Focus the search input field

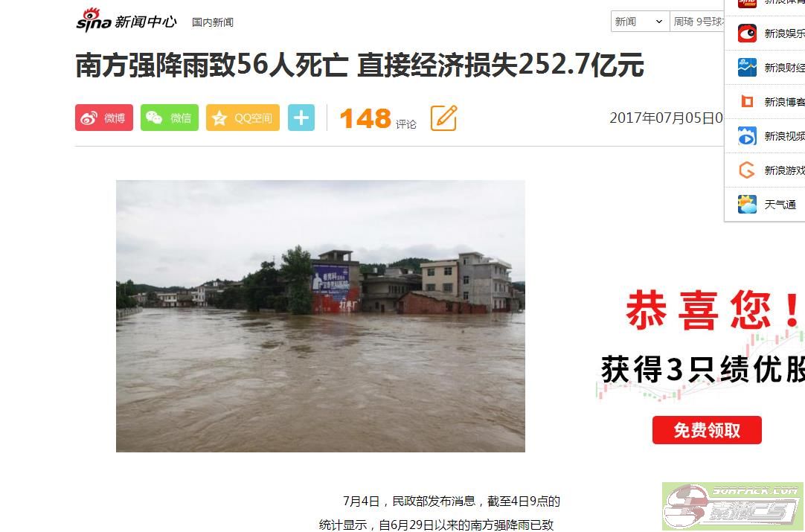(697, 22)
